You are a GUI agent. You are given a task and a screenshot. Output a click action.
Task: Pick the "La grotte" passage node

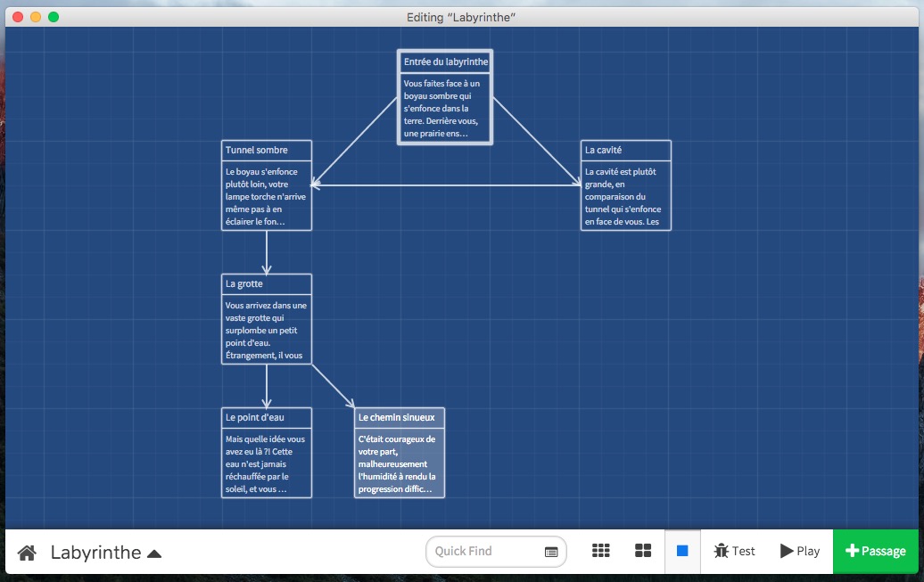[x=267, y=319]
